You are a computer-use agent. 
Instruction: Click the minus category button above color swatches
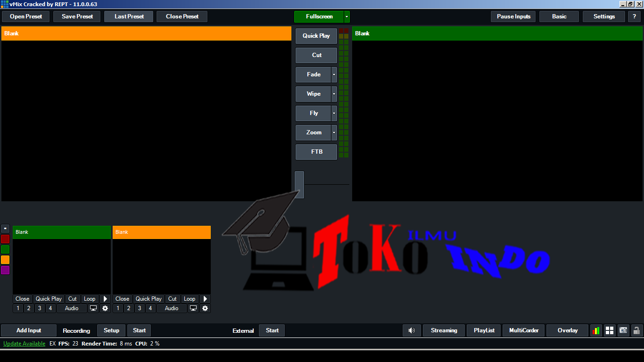pyautogui.click(x=6, y=229)
